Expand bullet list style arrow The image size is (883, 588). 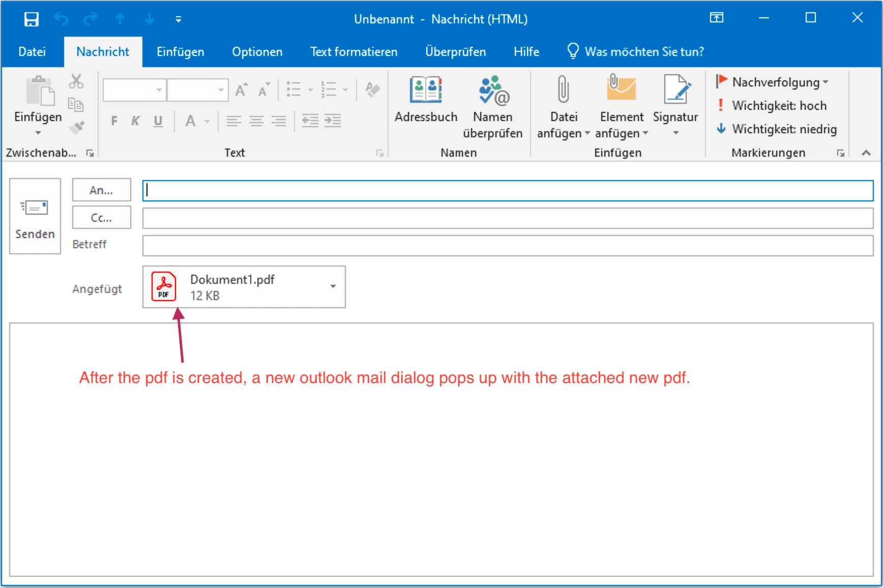[311, 90]
